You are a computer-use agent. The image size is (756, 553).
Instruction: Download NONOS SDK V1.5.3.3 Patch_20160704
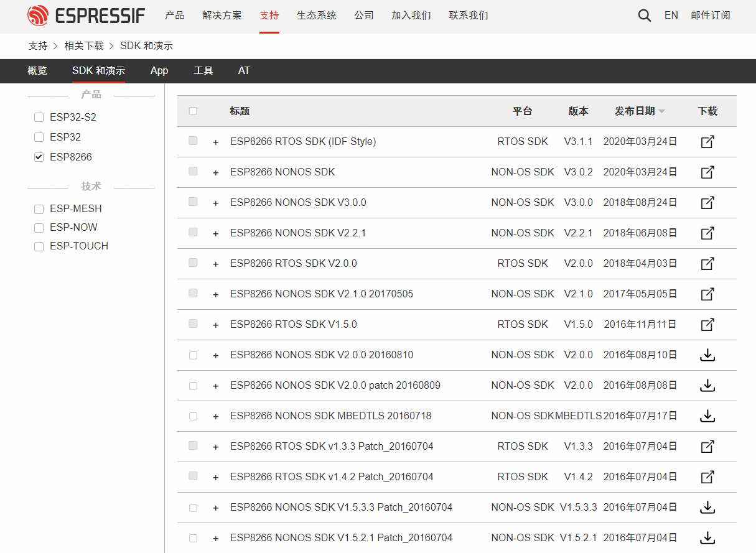tap(707, 508)
